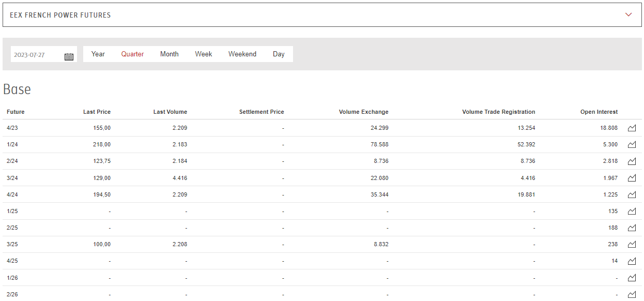This screenshot has width=644, height=301.
Task: Click the date field showing 2023-07-27
Action: tap(44, 54)
